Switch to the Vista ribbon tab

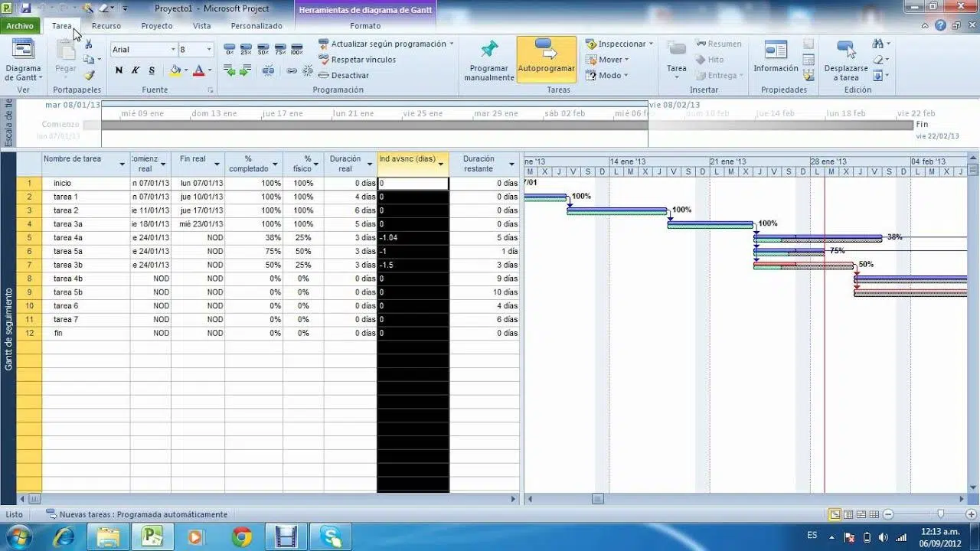[x=201, y=26]
